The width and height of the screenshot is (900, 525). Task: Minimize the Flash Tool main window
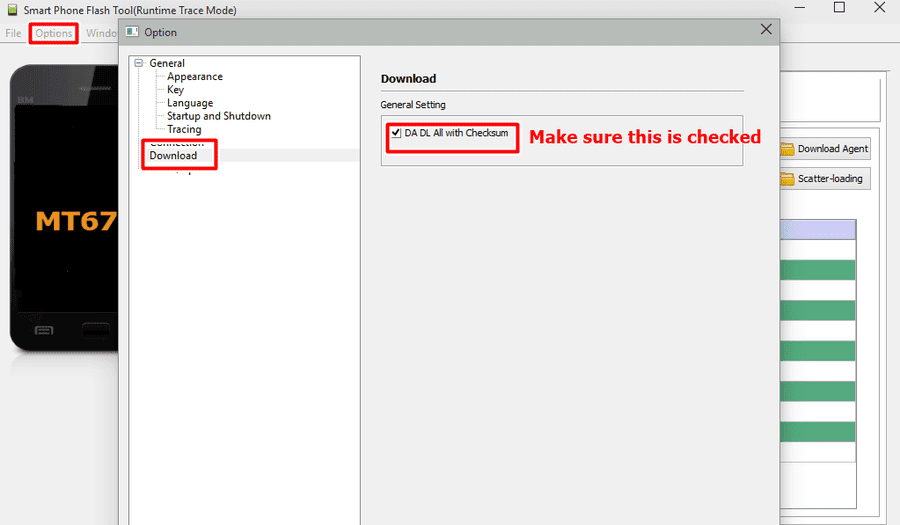tap(800, 8)
